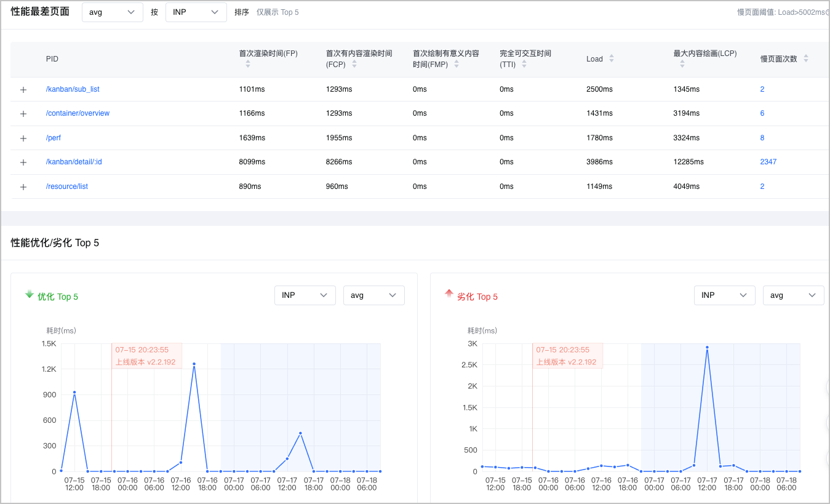
Task: Click the 2.9K peak point in 劣化 chart
Action: (x=708, y=347)
